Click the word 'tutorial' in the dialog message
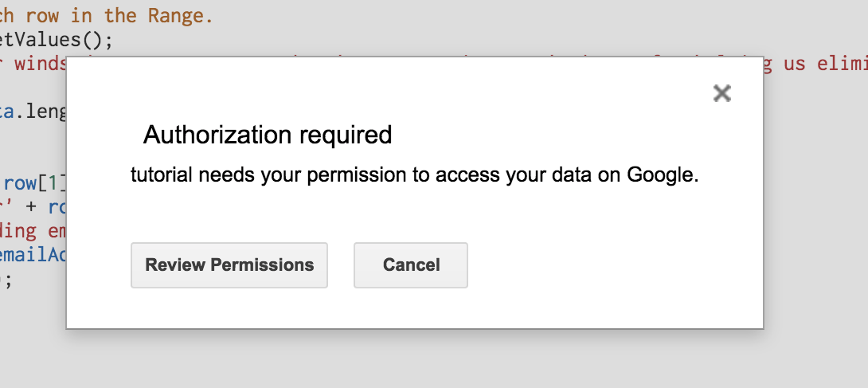The width and height of the screenshot is (868, 388). pos(162,175)
